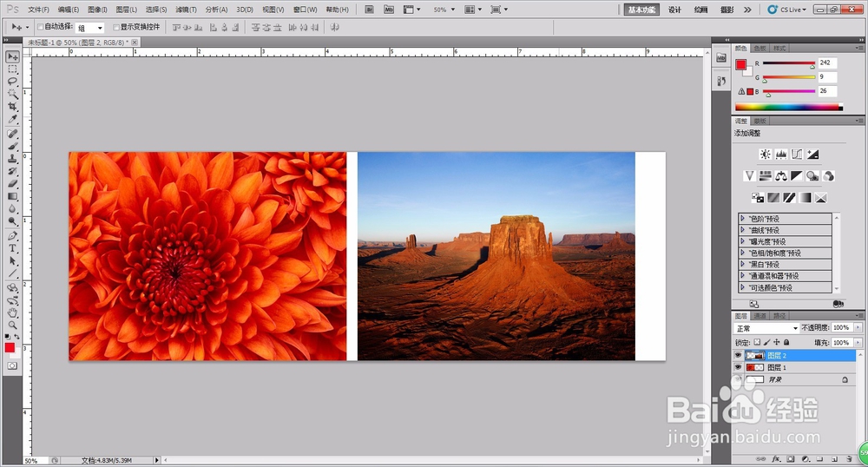Add an Exposure adjustment
868x467 pixels.
(812, 155)
